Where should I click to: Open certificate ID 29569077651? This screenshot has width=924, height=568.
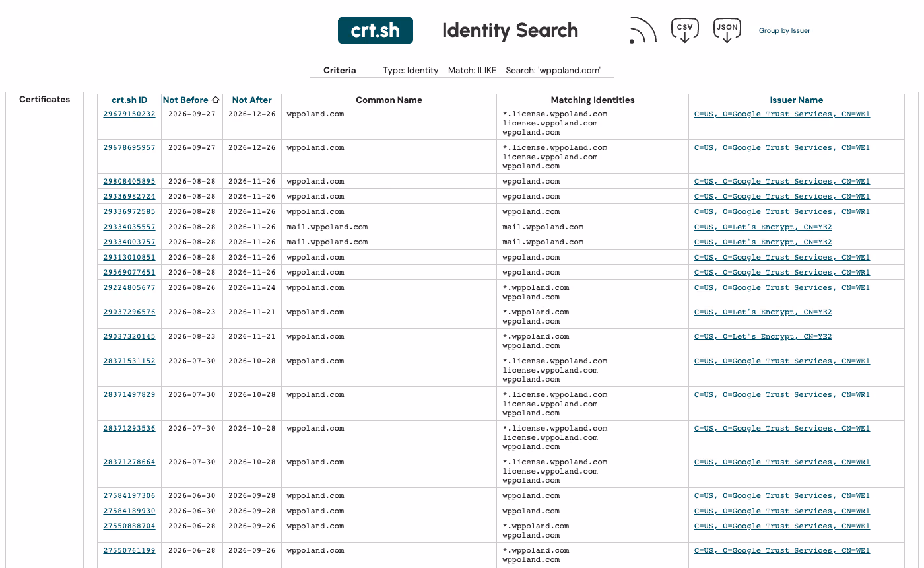pos(129,272)
